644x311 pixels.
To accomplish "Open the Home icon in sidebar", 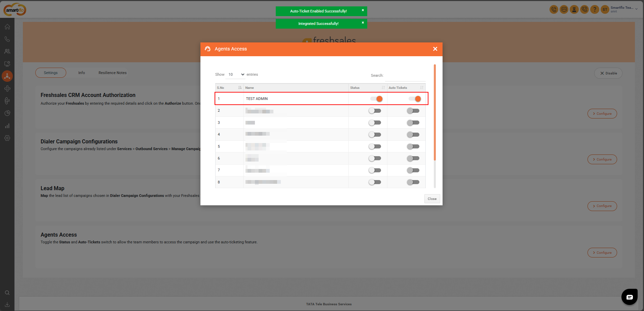I will click(x=7, y=27).
